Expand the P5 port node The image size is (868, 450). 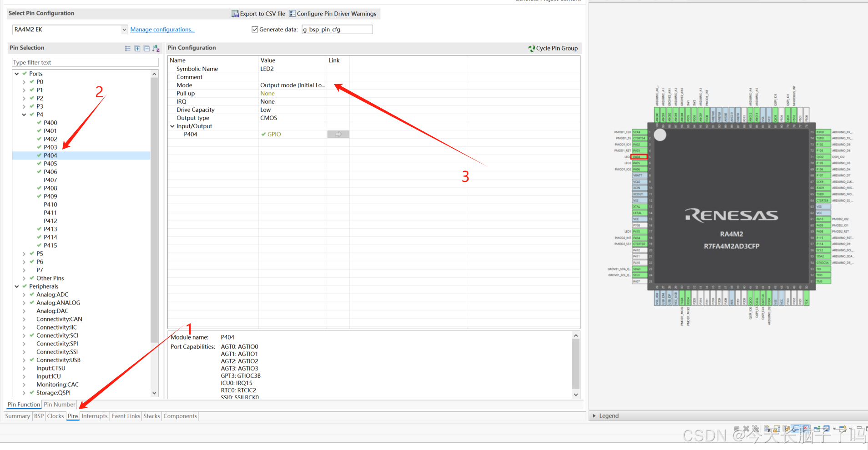24,254
